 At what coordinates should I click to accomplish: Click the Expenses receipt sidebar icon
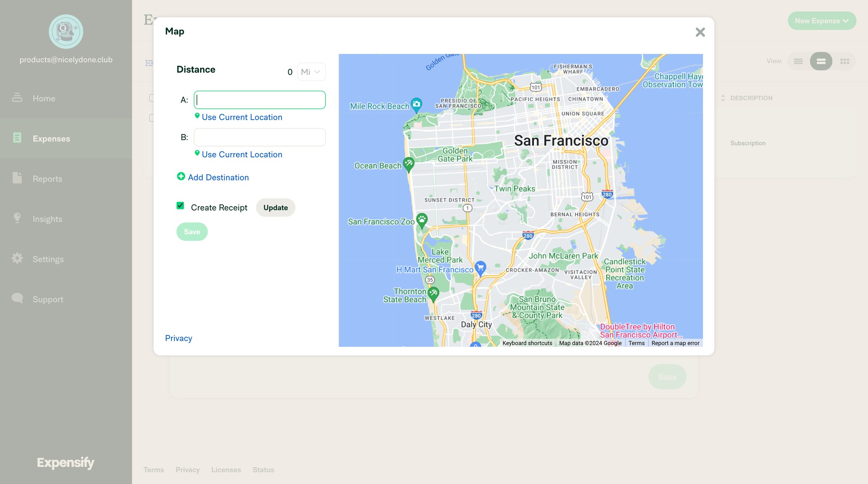17,137
